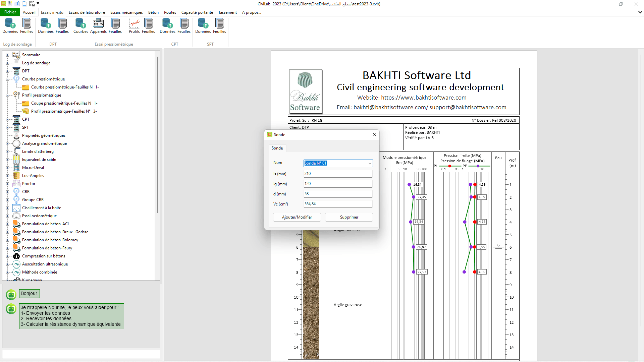Expand the DPT tree node

(x=7, y=71)
